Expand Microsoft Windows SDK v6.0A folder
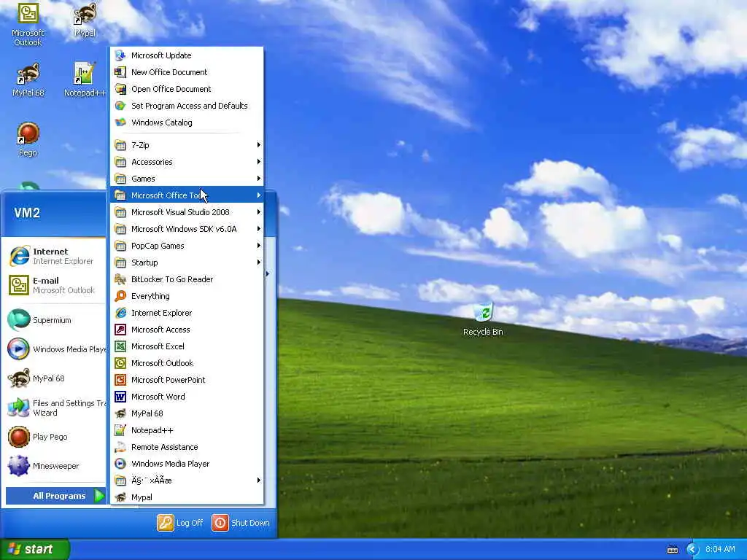The width and height of the screenshot is (747, 560). point(187,229)
